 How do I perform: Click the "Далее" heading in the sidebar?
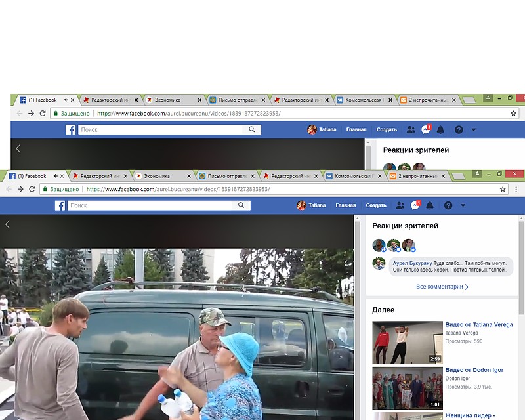click(383, 310)
